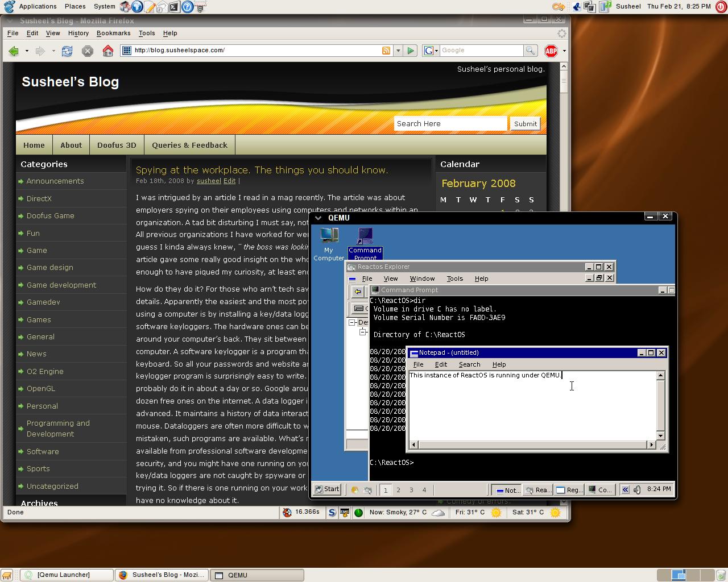Open the address bar URL history dropdown
The image size is (728, 582).
coord(398,51)
